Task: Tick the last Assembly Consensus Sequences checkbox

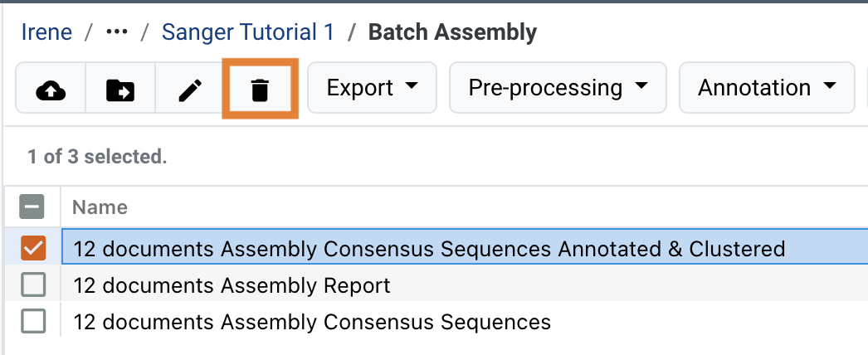Action: pyautogui.click(x=33, y=321)
